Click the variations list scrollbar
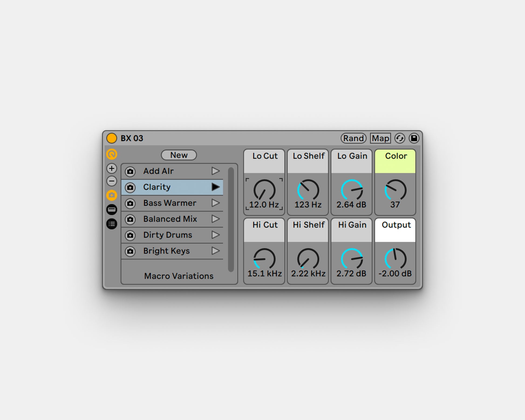This screenshot has width=525, height=420. (231, 220)
